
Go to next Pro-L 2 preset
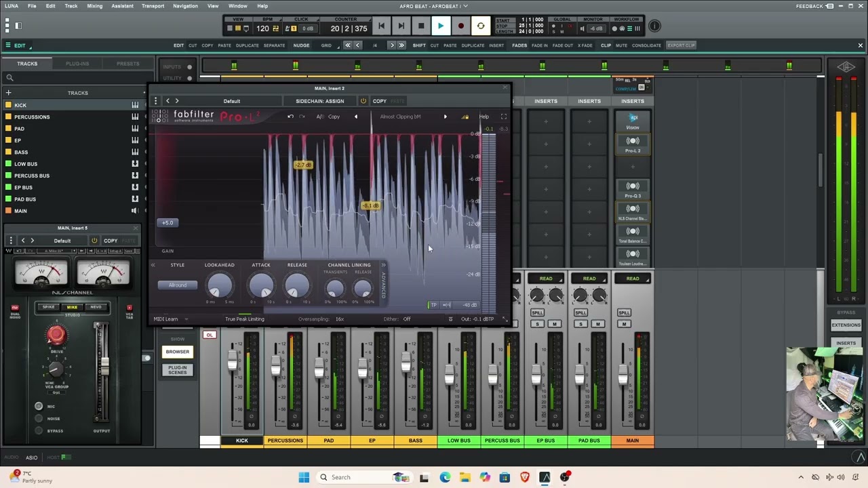coord(445,117)
